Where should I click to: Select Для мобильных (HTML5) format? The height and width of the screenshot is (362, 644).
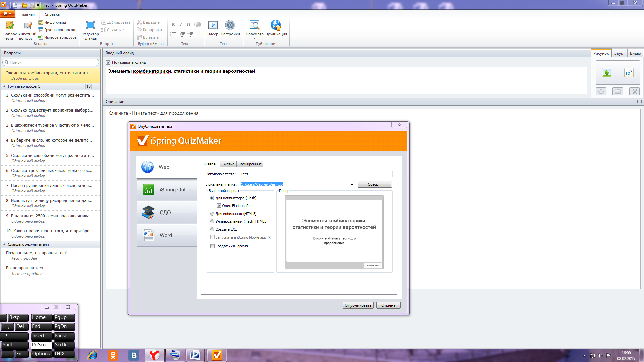pos(212,214)
